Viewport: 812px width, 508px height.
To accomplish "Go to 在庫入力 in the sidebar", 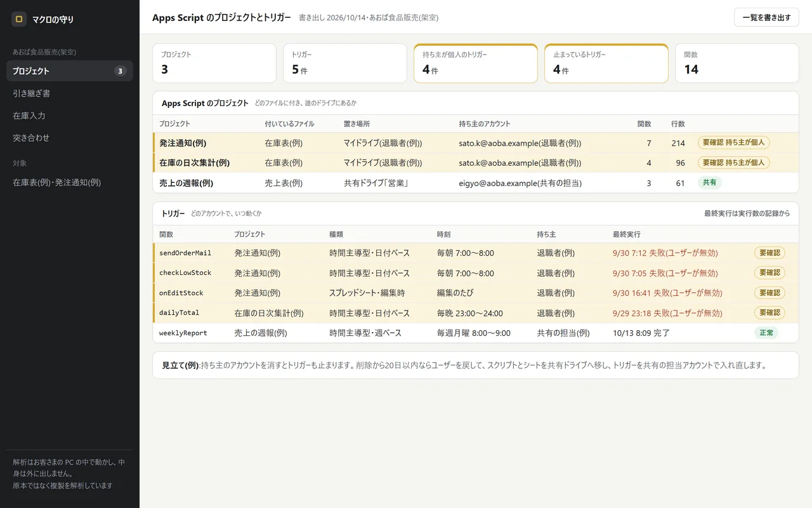I will click(70, 116).
